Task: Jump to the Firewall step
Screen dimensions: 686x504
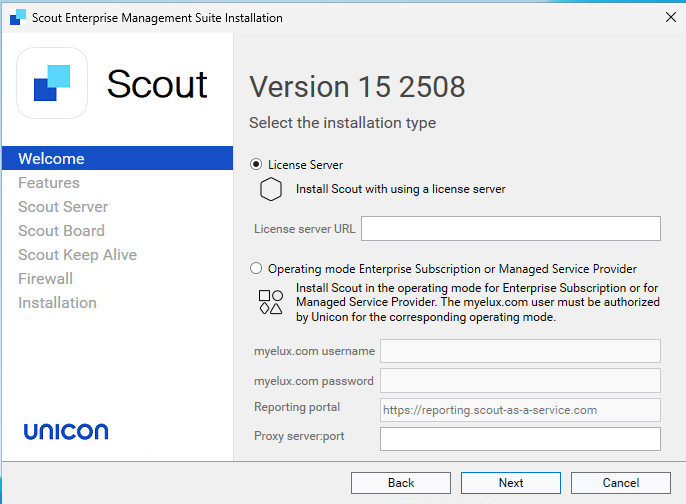Action: 45,279
